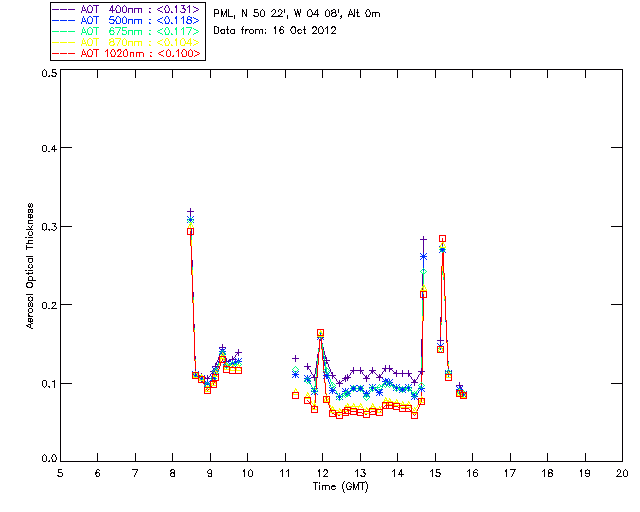Click the Time (GMT) axis label
Image resolution: width=640 pixels, height=512 pixels.
pyautogui.click(x=341, y=486)
